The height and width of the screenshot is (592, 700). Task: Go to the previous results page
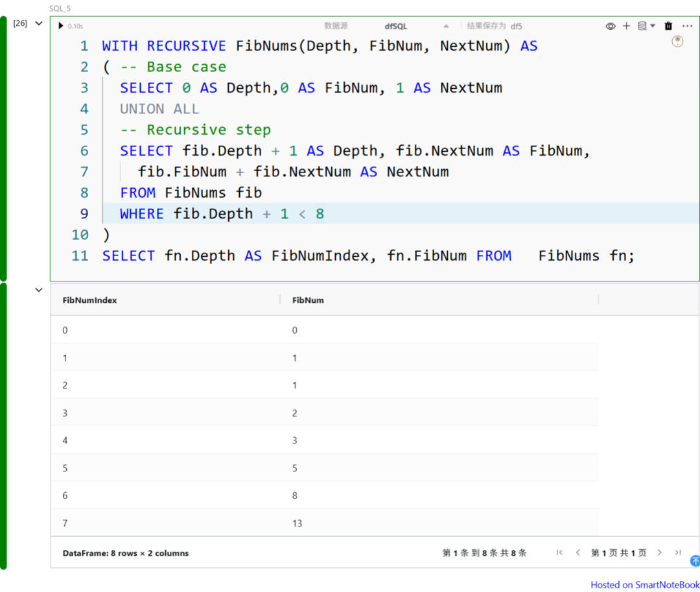click(x=577, y=552)
